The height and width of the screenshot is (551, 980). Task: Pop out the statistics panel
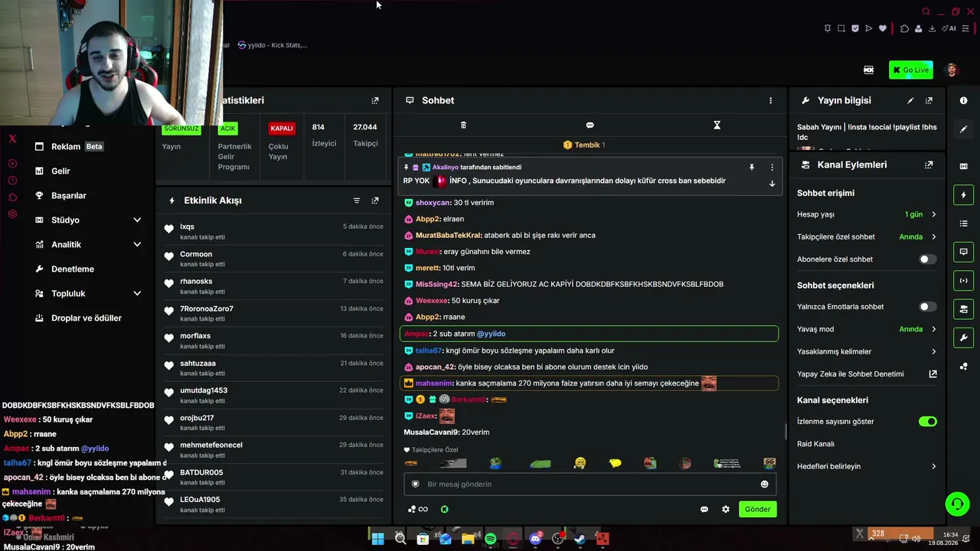375,100
